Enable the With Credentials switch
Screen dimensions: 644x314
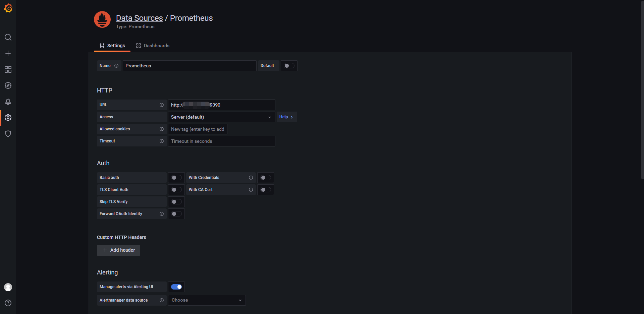266,178
